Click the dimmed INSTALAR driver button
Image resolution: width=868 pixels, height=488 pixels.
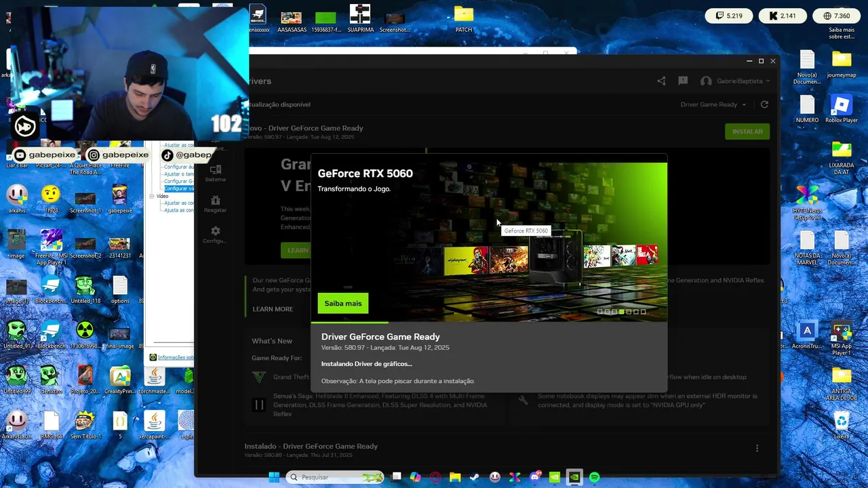coord(747,131)
